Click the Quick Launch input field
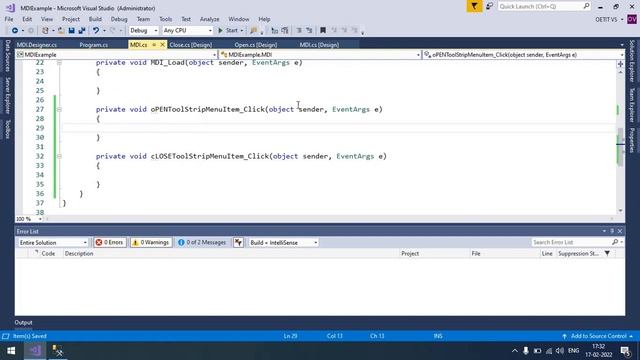The width and height of the screenshot is (640, 360). 540,6
